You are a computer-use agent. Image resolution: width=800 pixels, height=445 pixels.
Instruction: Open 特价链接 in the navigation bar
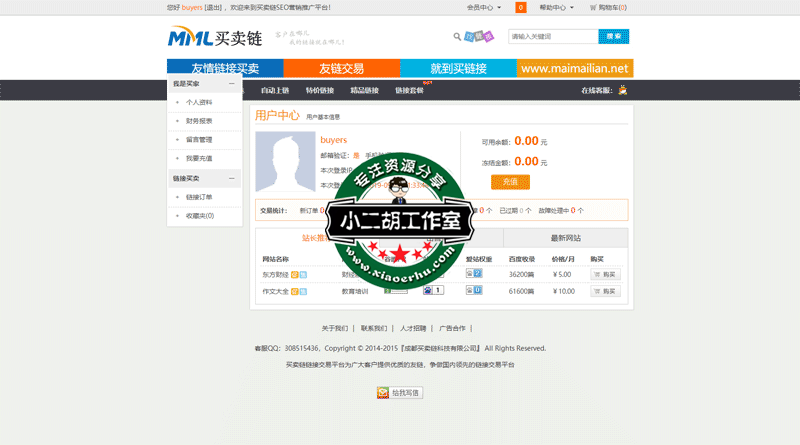pyautogui.click(x=320, y=90)
